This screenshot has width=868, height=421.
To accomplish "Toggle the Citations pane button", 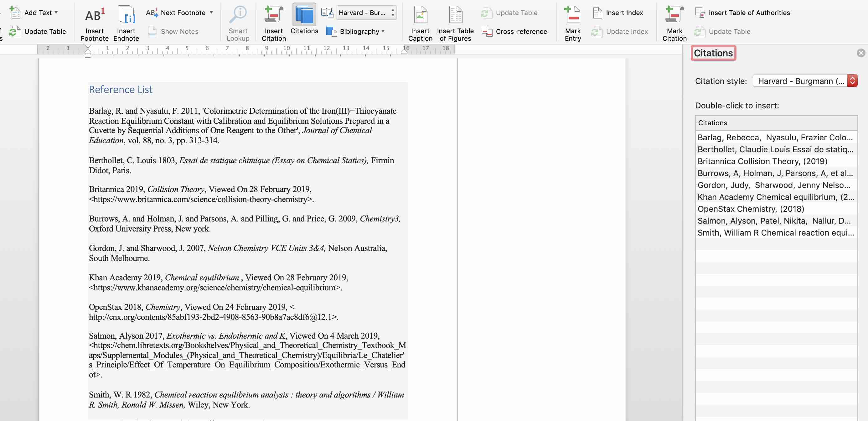I will pos(304,15).
